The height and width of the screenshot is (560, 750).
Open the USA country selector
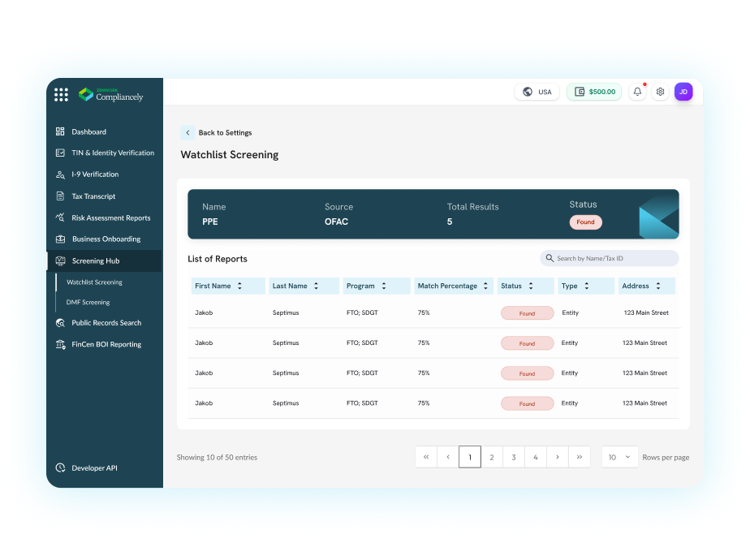537,92
